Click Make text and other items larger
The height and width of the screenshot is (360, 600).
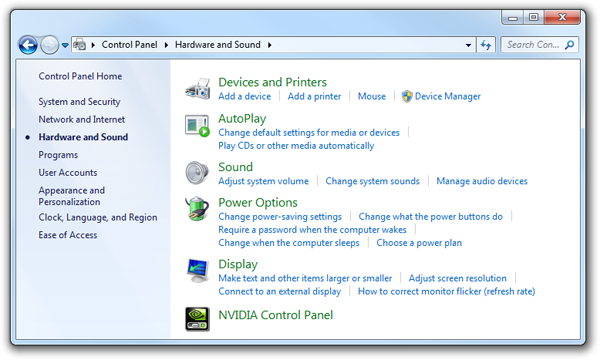[305, 278]
